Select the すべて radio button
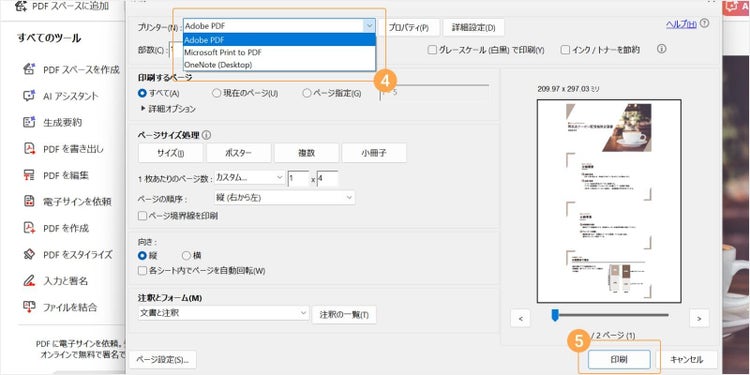 142,93
